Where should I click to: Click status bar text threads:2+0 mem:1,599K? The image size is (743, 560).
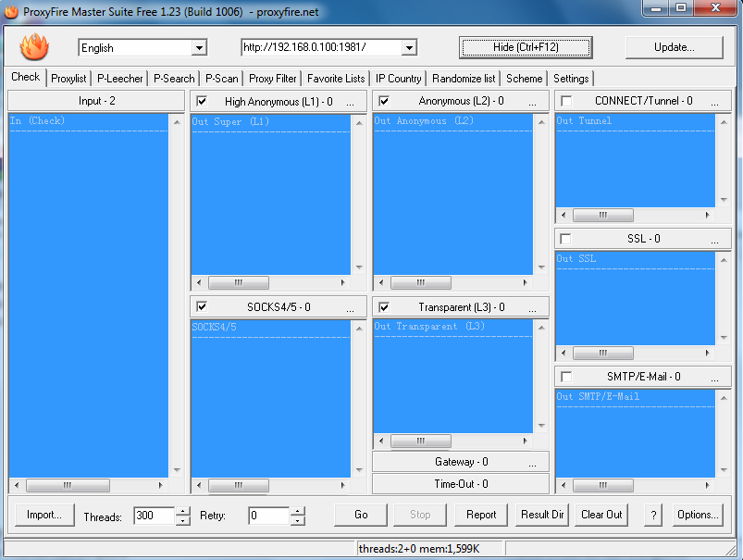419,549
